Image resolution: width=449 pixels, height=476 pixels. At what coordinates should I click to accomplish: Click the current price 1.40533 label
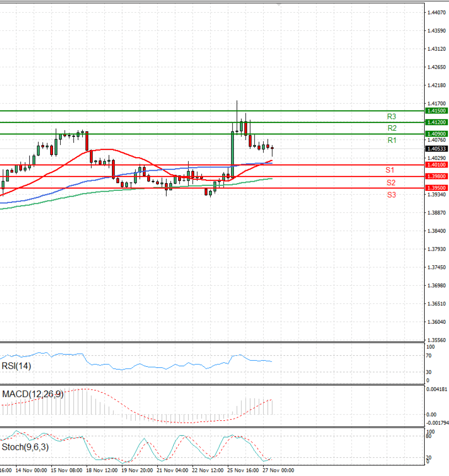tap(436, 149)
